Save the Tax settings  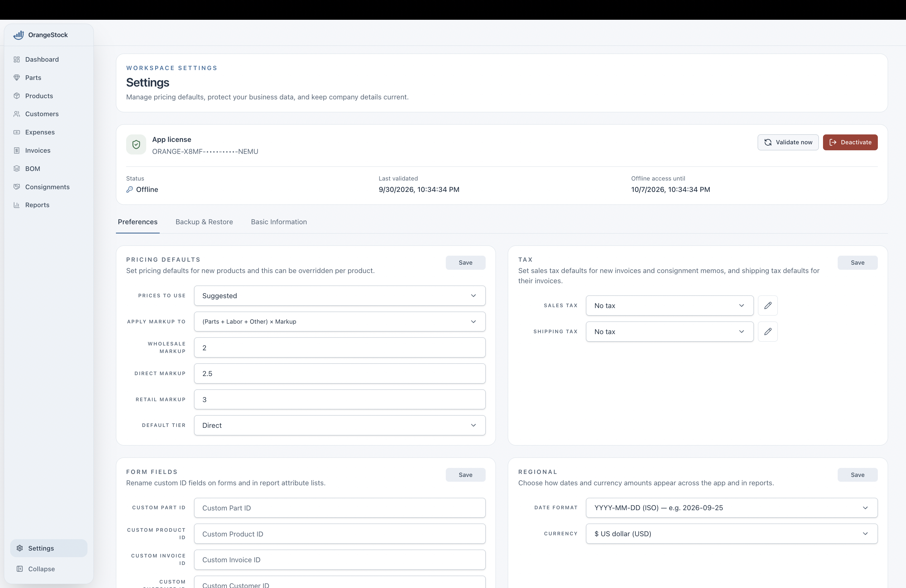pyautogui.click(x=857, y=263)
